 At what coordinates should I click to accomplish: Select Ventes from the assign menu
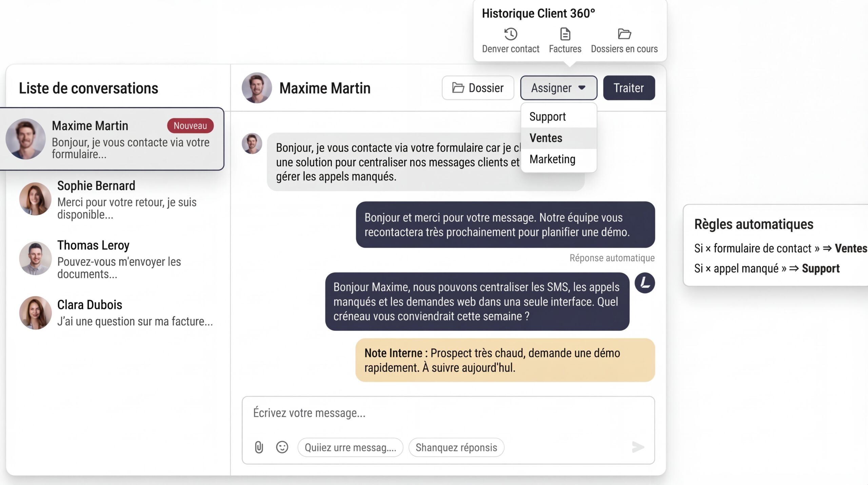pos(546,138)
